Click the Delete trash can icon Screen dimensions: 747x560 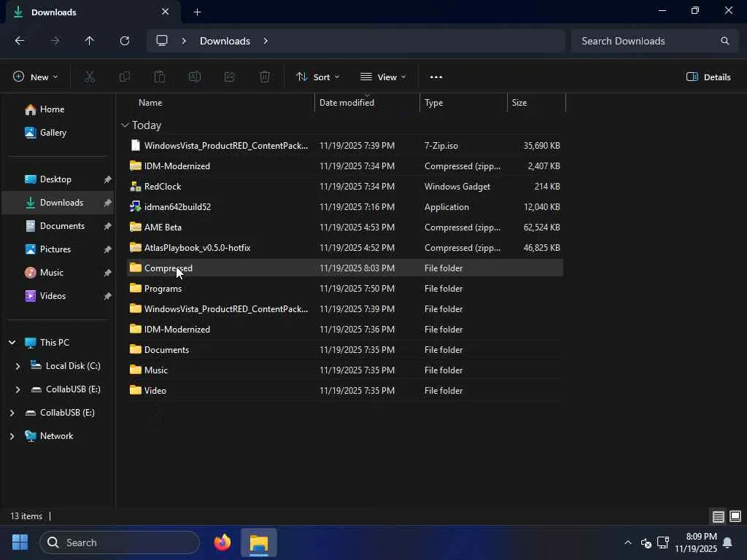click(x=264, y=77)
